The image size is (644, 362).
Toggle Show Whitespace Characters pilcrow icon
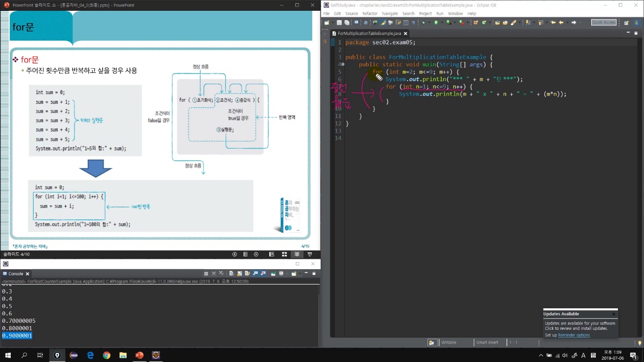[413, 22]
